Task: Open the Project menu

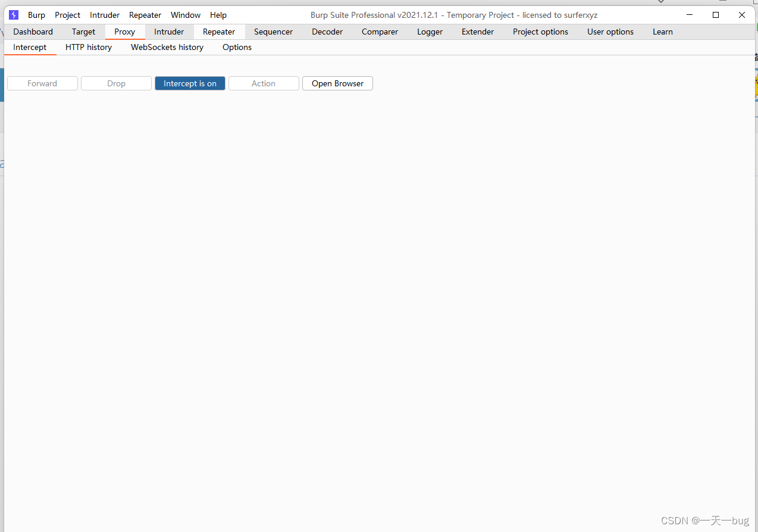Action: 68,15
